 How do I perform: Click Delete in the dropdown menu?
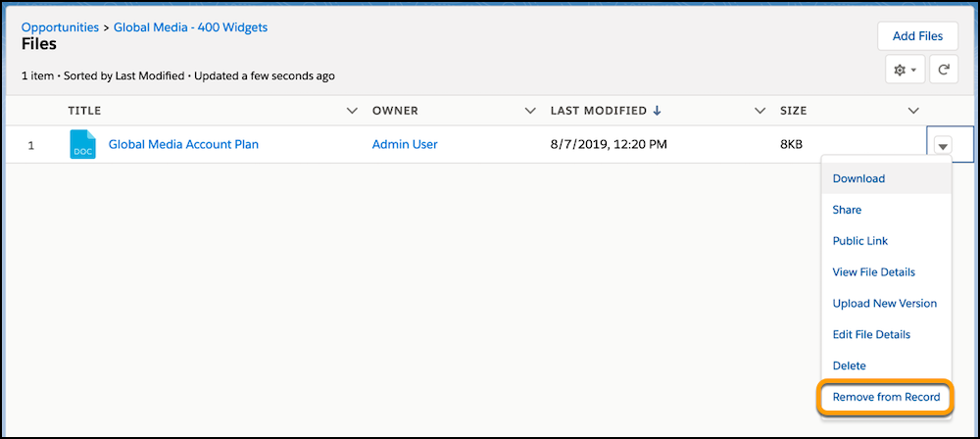click(x=849, y=366)
